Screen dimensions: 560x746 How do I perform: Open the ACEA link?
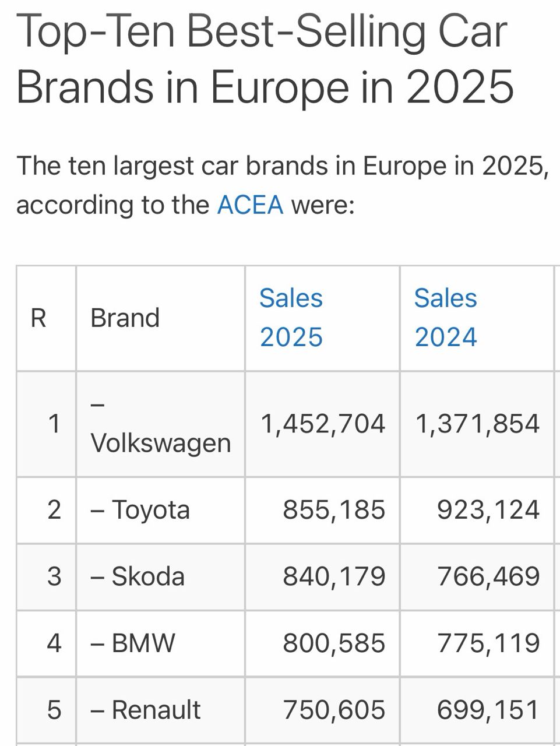tap(250, 205)
